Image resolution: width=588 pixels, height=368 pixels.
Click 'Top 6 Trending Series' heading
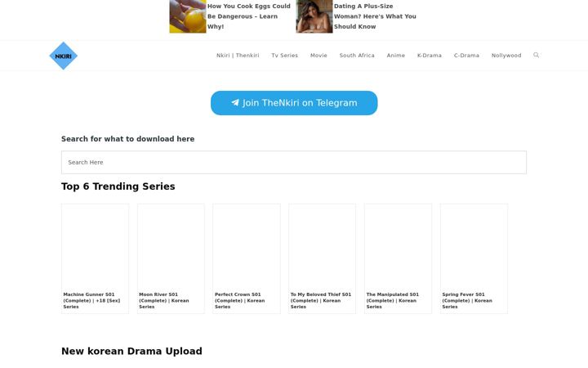(x=118, y=186)
